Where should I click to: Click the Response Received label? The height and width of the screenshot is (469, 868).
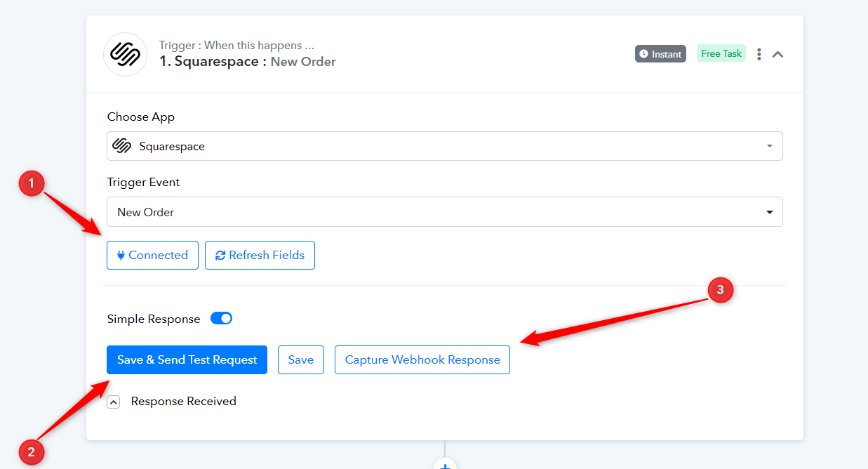(184, 401)
